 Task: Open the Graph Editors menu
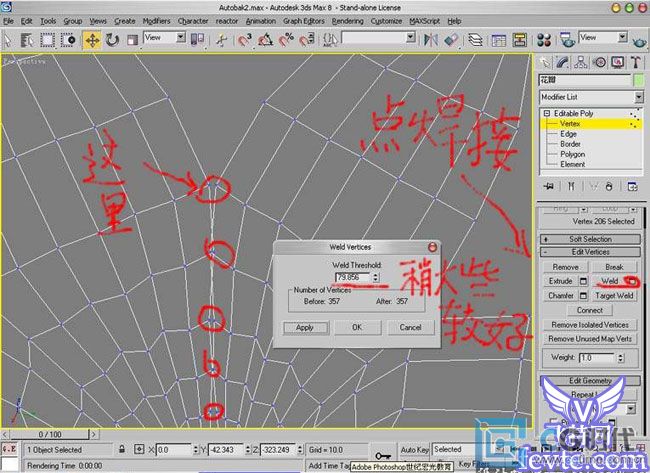pyautogui.click(x=304, y=21)
